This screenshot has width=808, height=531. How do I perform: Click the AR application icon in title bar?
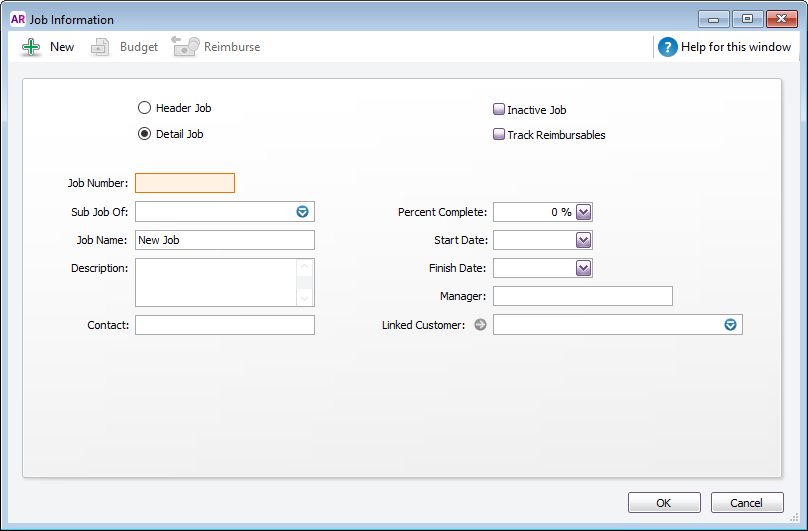[x=18, y=19]
